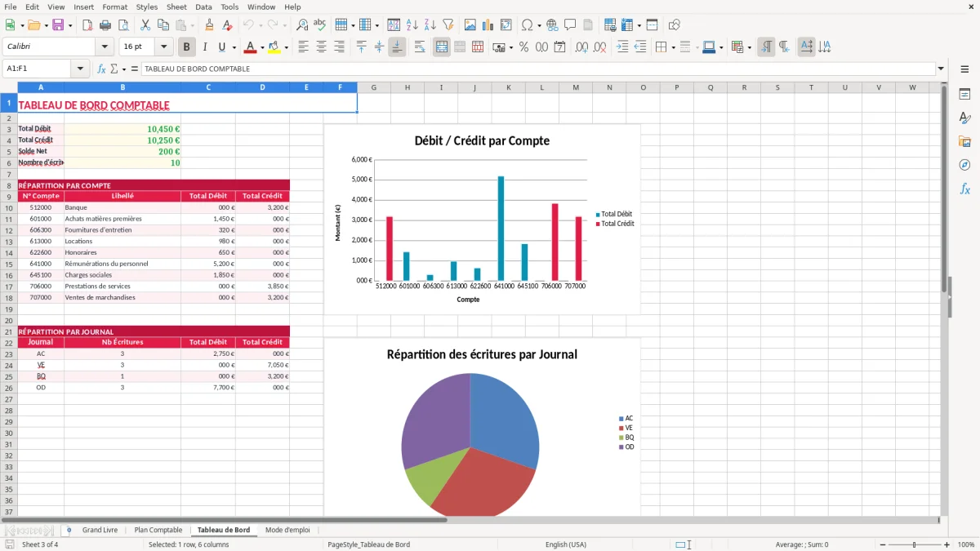980x551 pixels.
Task: Cut the selection with scissors icon
Action: [145, 25]
